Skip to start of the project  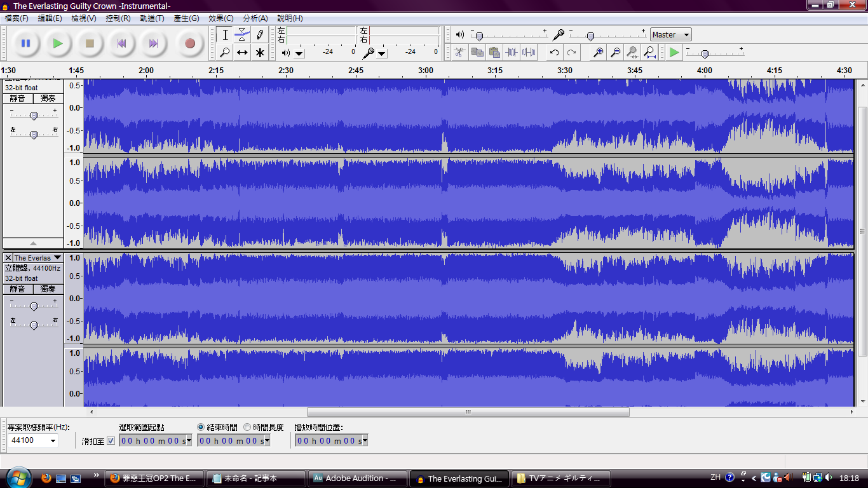click(x=121, y=44)
